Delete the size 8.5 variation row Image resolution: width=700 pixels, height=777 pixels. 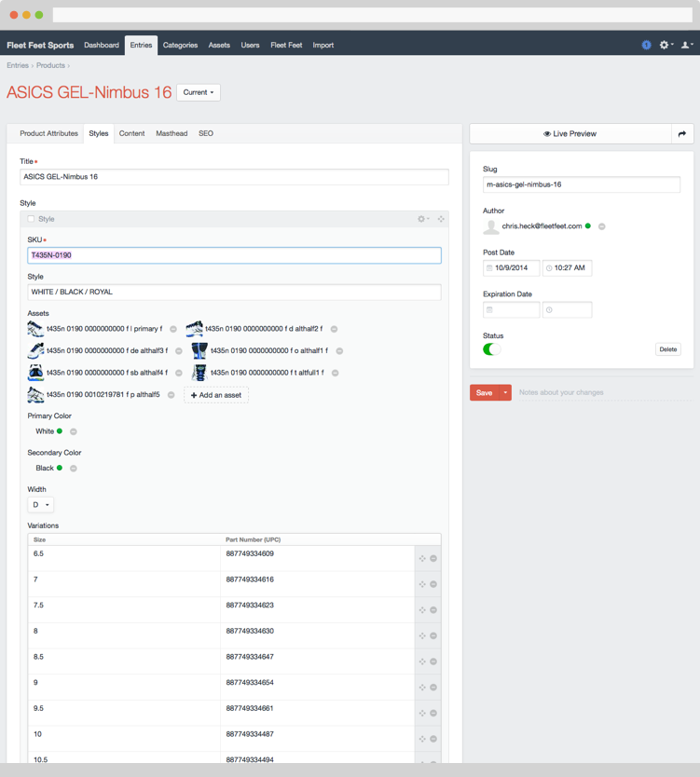click(x=433, y=661)
